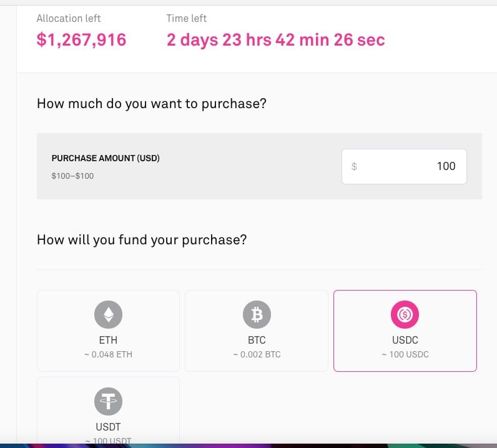Pick the USDC label in the selected card
This screenshot has height=448, width=497.
pos(405,340)
